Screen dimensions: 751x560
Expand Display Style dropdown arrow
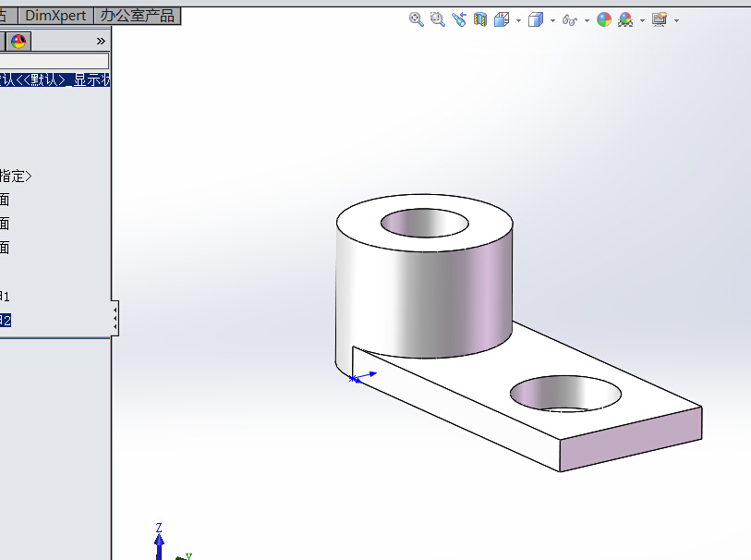coord(552,20)
